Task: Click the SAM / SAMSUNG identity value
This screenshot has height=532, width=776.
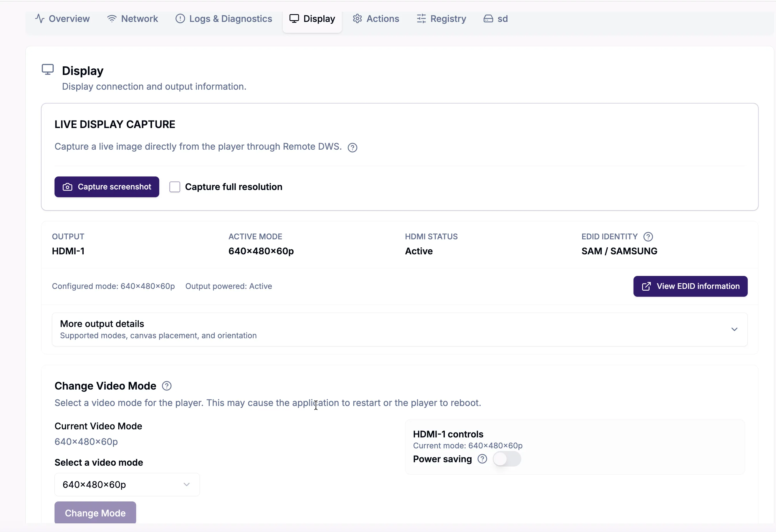Action: coord(619,251)
